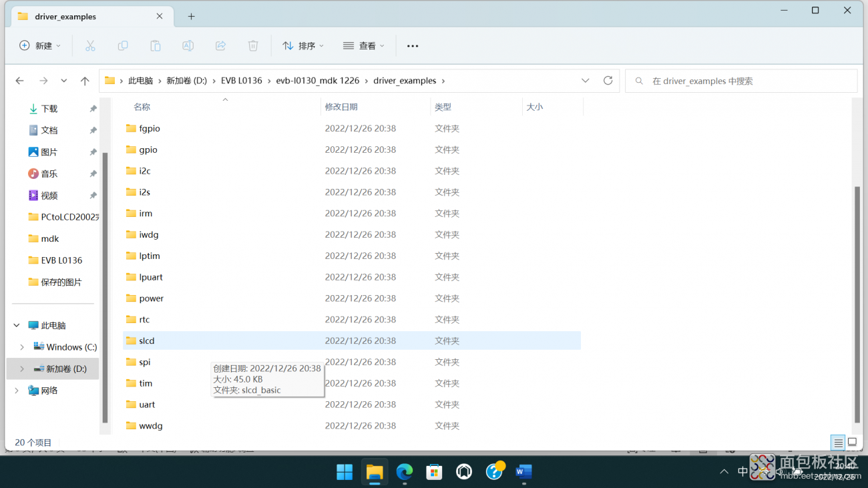Screen dimensions: 868x488
Task: Open Word from the taskbar
Action: [524, 472]
